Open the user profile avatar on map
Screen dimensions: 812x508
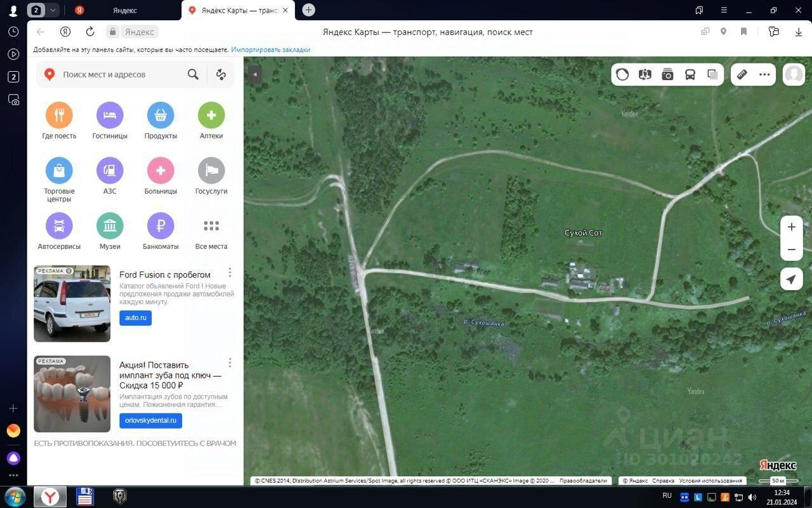(794, 74)
